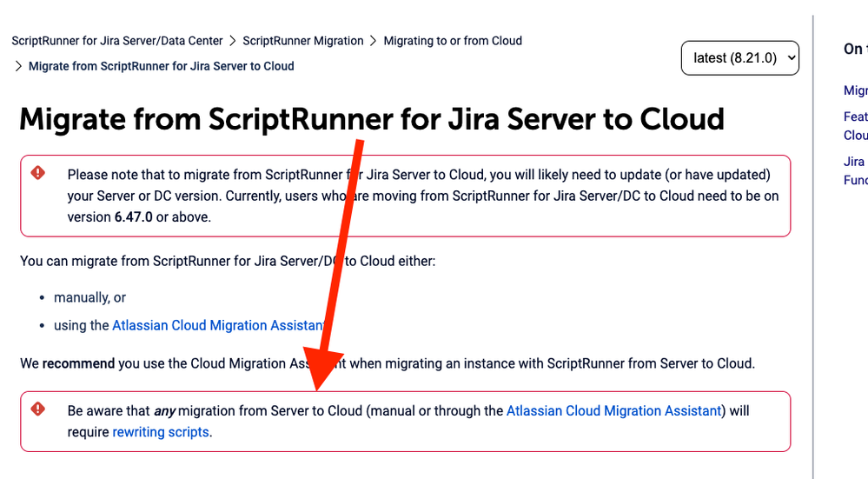
Task: Click chevron after ScriptRunner for Jira Server/Data Center
Action: coord(233,42)
